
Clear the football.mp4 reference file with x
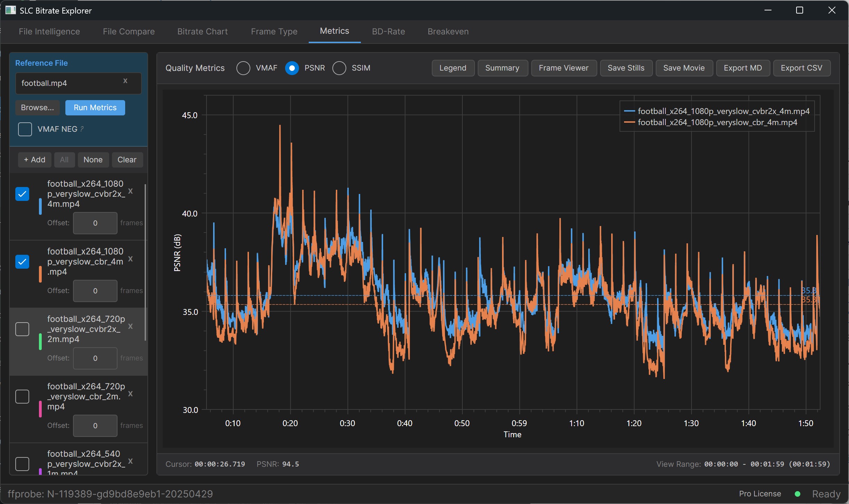125,81
